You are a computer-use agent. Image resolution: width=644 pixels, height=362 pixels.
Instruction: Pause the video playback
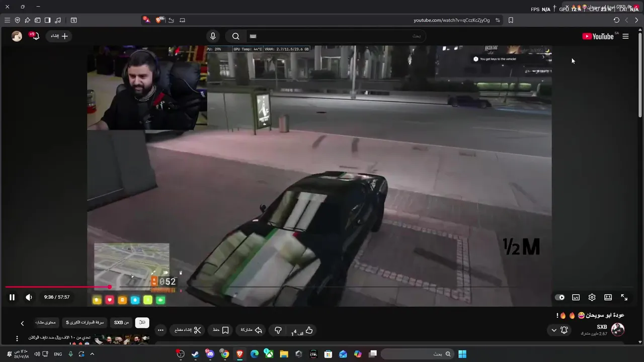(12, 297)
